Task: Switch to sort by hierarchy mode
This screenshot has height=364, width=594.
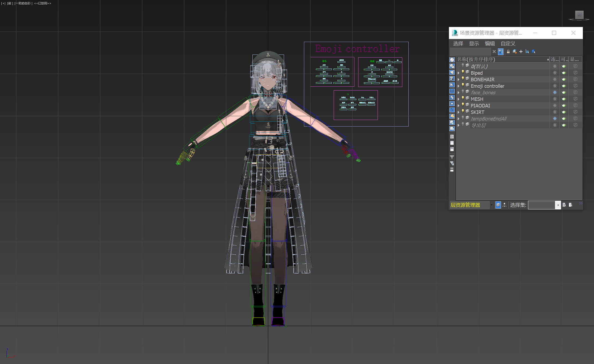Action: [x=505, y=205]
